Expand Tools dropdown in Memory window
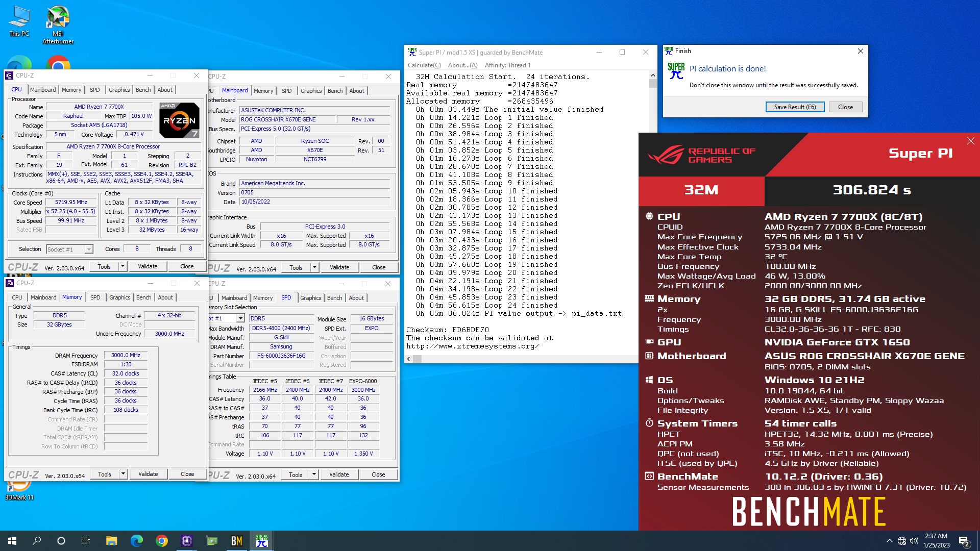980x551 pixels. [123, 474]
